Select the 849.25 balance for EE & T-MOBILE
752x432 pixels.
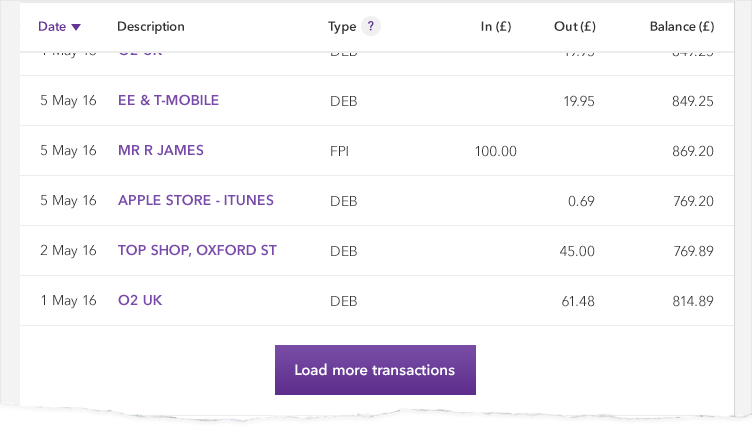(693, 101)
